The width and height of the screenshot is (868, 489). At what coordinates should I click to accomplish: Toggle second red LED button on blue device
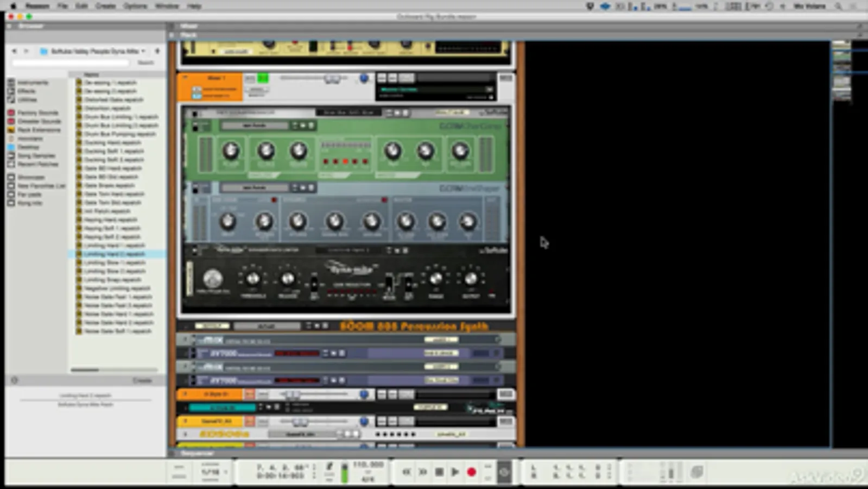(x=384, y=200)
